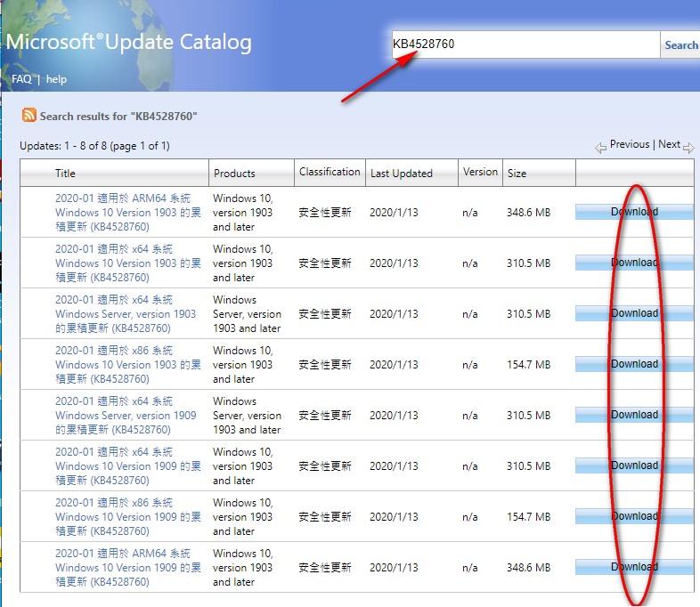Download the x86 Windows 10 Version 1909 update

[x=634, y=516]
